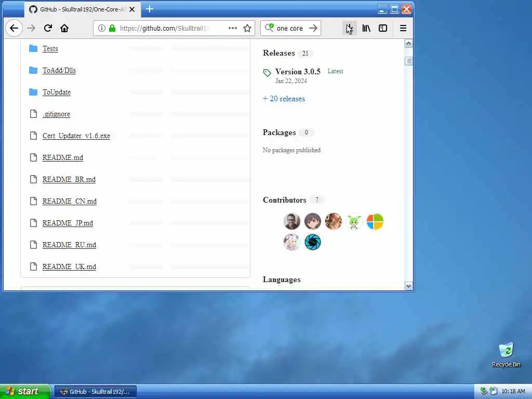
Task: Open the browser home page icon
Action: [64, 28]
